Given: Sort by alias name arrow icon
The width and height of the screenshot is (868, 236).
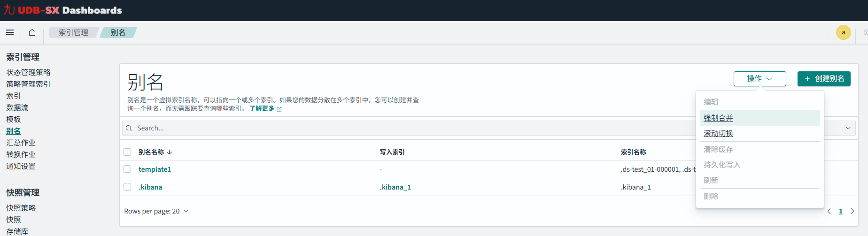Looking at the screenshot, I should [x=170, y=152].
